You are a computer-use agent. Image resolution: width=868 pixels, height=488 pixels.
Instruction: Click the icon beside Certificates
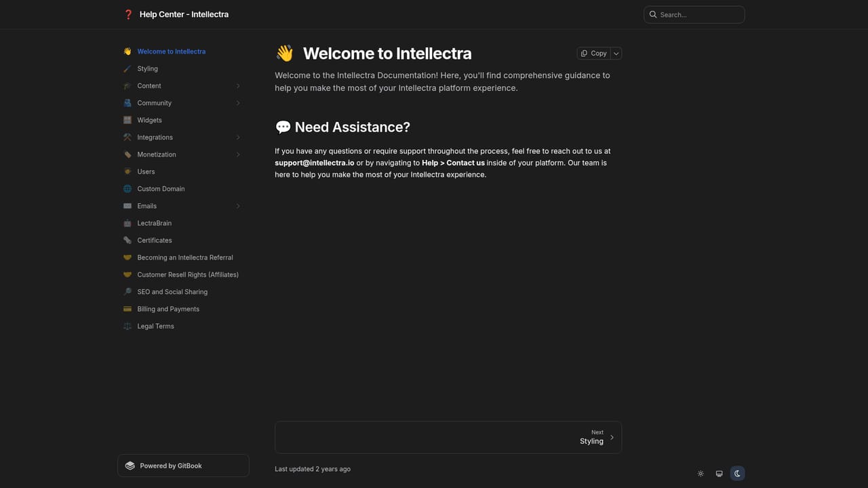127,241
